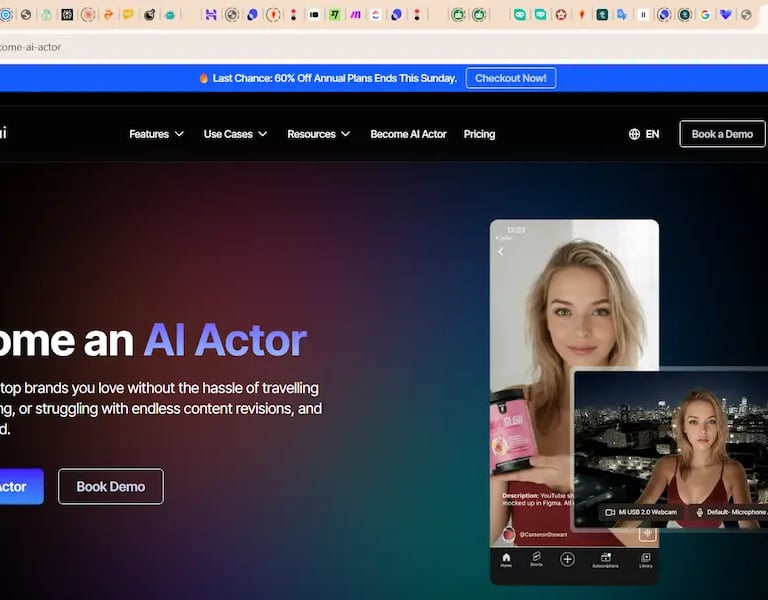This screenshot has height=600, width=768.
Task: Click the black bomb-shaped icon
Action: (x=149, y=15)
